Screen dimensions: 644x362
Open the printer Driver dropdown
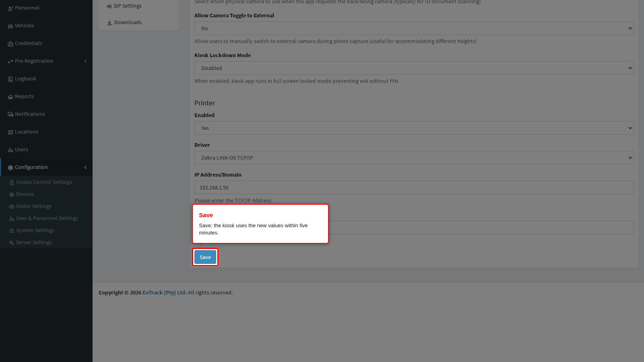[x=414, y=158]
